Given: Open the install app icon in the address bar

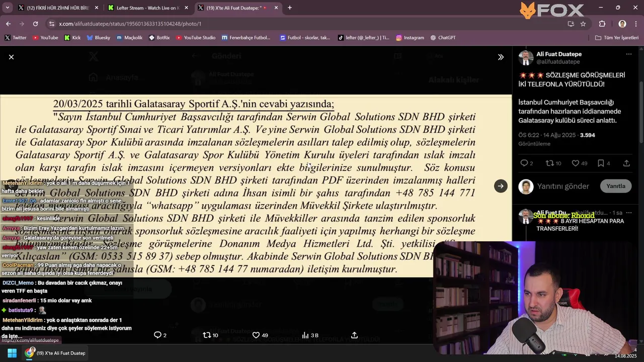Looking at the screenshot, I should point(571,24).
